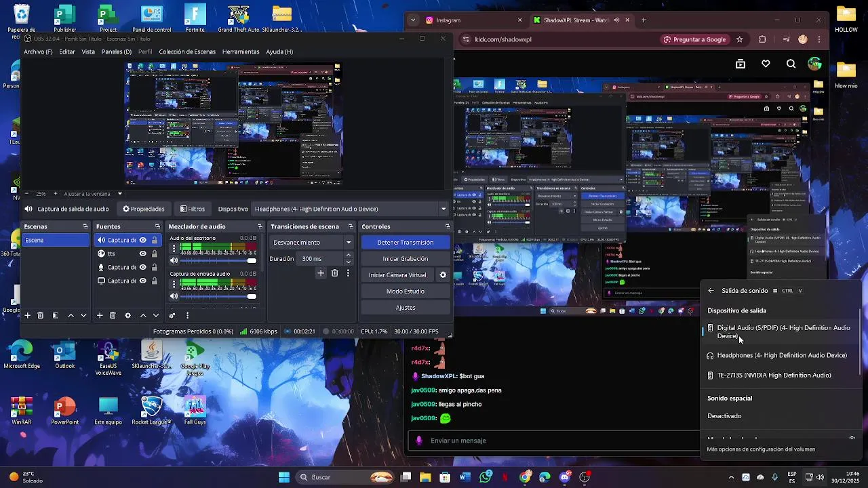The height and width of the screenshot is (488, 868).
Task: Increase Duración with stepper up arrow
Action: coord(349,256)
